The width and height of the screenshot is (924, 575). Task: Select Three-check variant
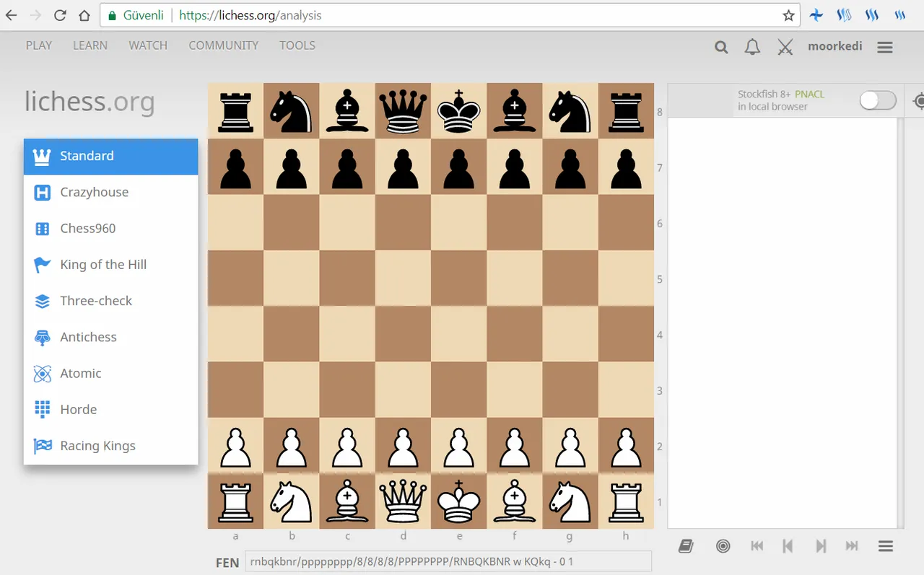pyautogui.click(x=111, y=301)
